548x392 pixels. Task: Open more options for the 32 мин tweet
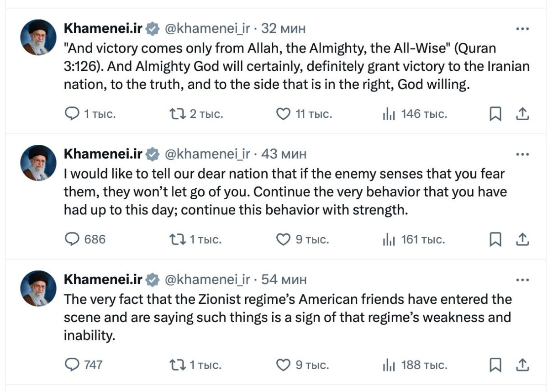522,29
